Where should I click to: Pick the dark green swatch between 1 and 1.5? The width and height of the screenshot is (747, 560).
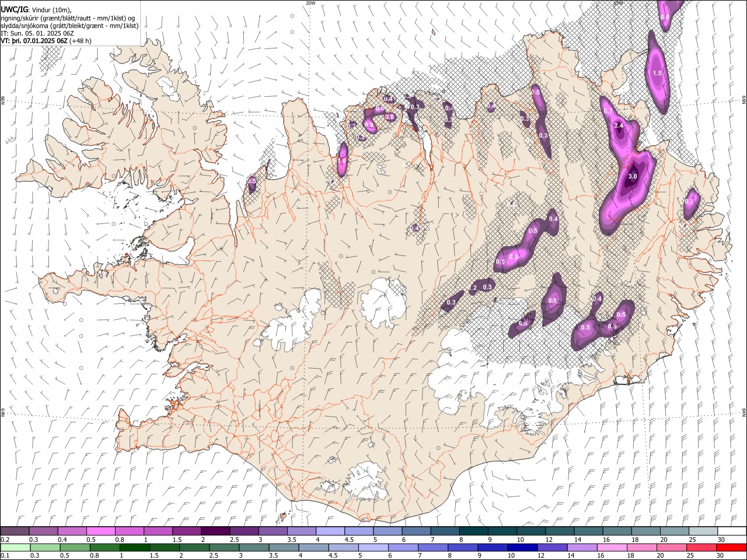pyautogui.click(x=135, y=547)
